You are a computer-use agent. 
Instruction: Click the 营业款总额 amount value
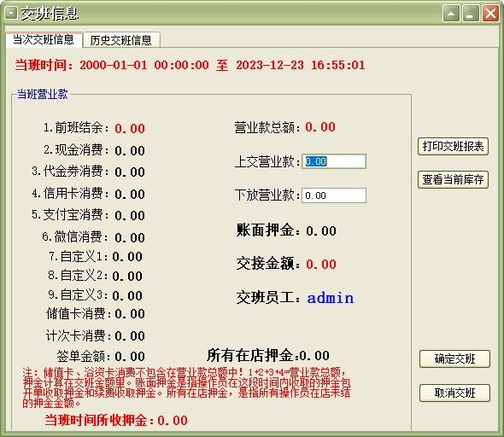click(x=320, y=127)
